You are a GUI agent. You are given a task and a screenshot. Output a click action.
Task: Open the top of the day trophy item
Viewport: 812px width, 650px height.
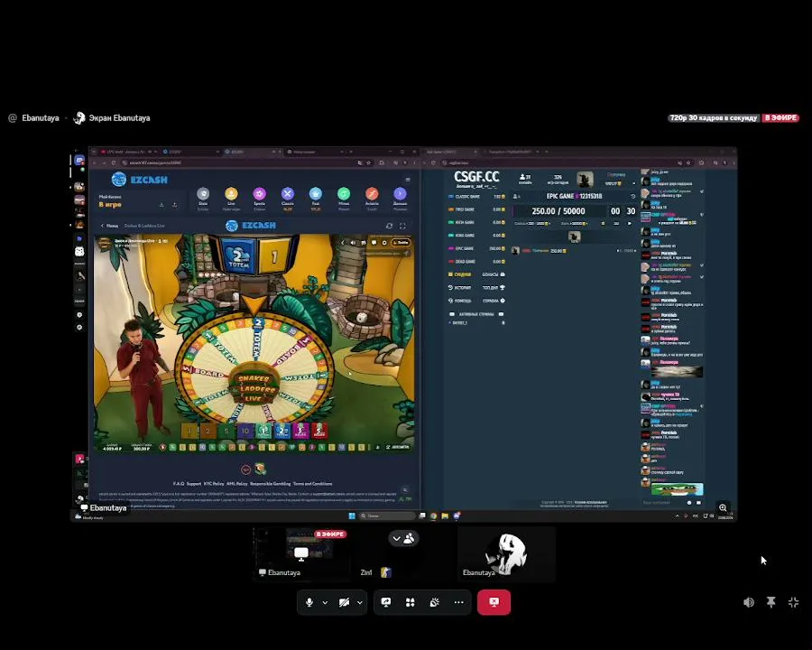pyautogui.click(x=494, y=288)
